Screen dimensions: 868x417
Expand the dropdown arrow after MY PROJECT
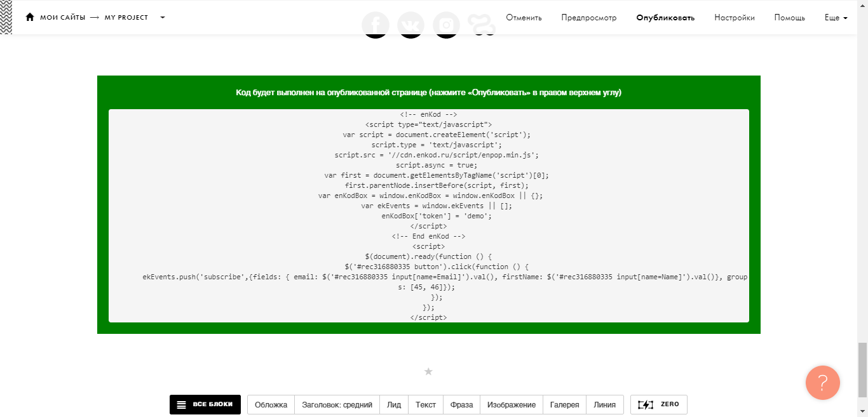[x=163, y=18]
